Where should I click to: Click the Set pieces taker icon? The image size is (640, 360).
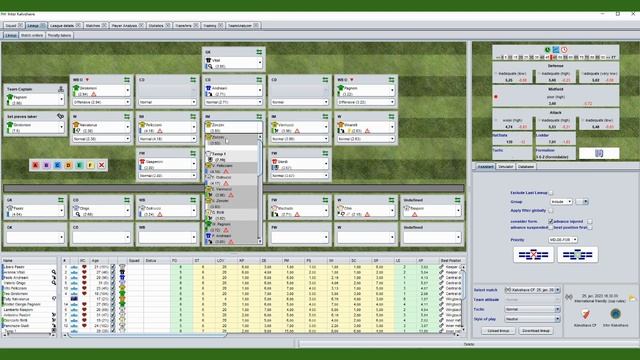[61, 116]
